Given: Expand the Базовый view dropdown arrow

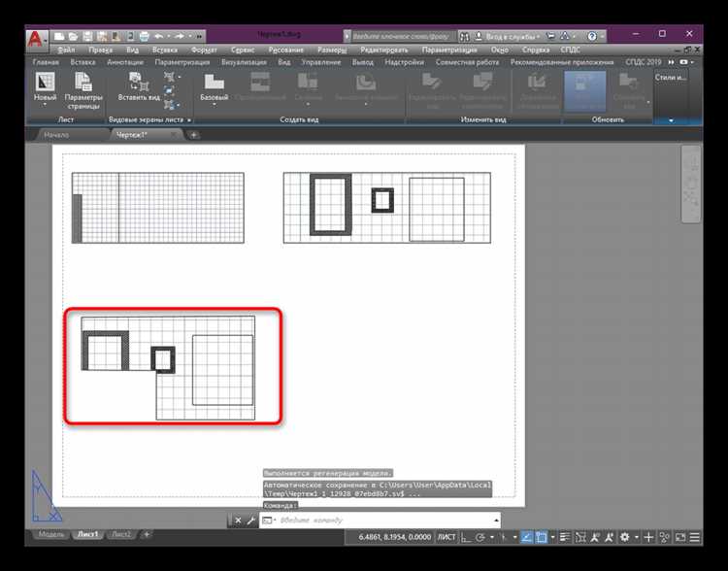Looking at the screenshot, I should point(215,105).
